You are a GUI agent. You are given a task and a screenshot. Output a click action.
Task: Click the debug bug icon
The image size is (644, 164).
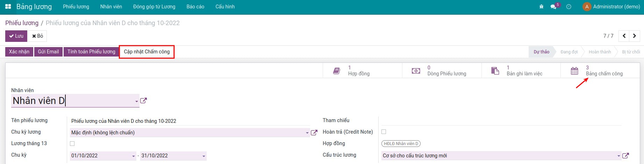[x=541, y=7]
